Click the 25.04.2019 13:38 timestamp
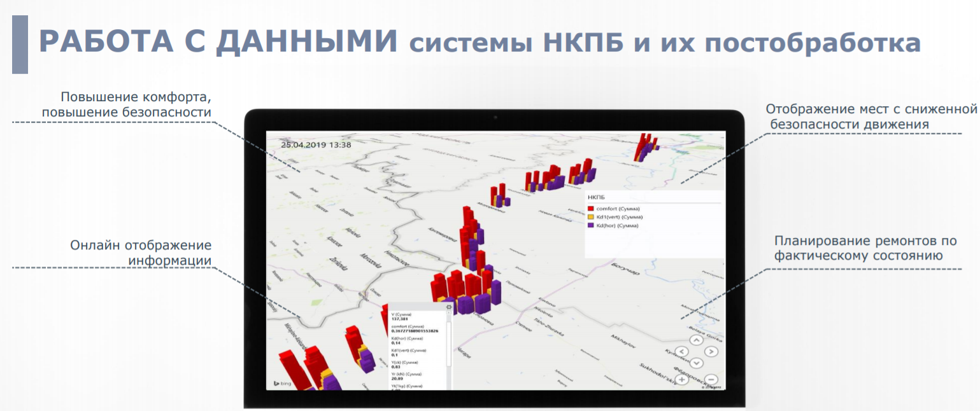The image size is (980, 411). (316, 144)
